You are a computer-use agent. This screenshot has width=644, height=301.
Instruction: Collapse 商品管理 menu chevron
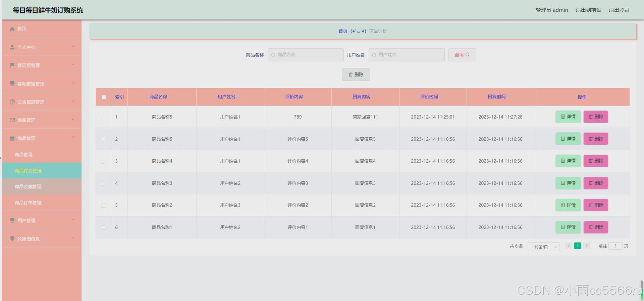pos(73,137)
